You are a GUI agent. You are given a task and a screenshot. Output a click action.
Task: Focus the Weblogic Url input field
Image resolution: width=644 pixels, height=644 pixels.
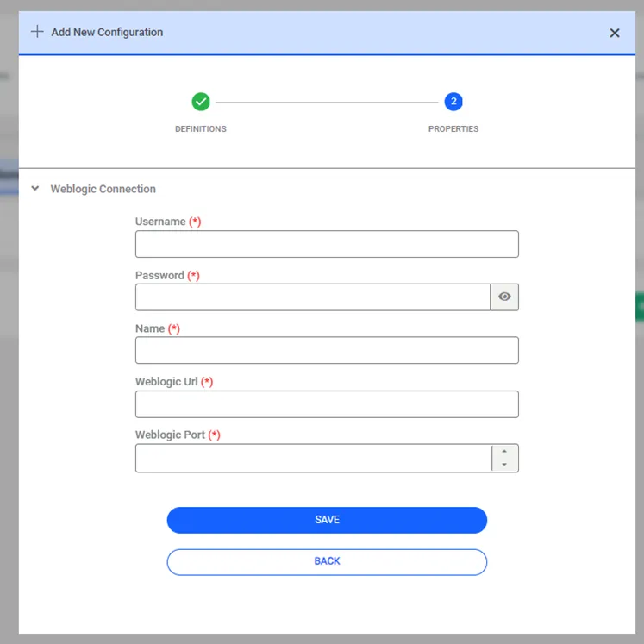pyautogui.click(x=327, y=404)
